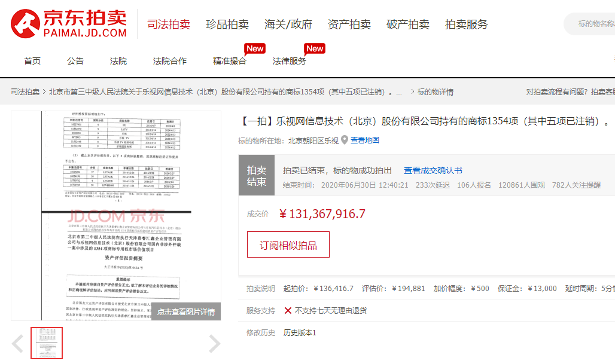Click 106人报名 statistic

pos(474,185)
